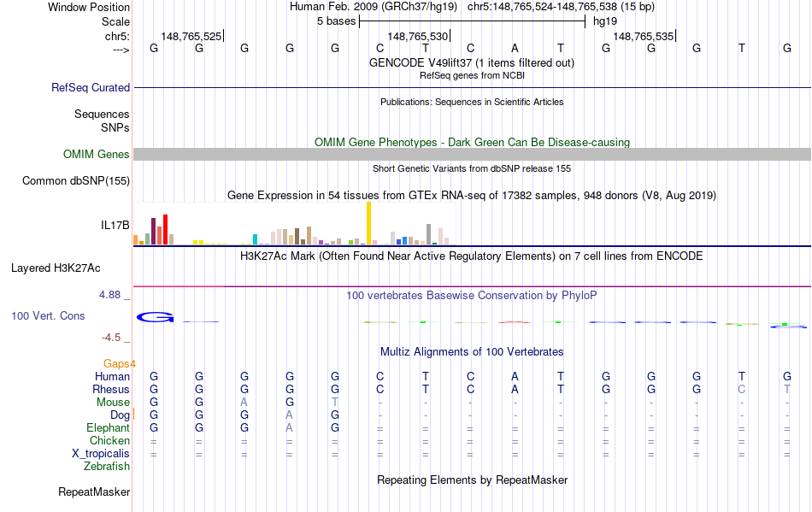The height and width of the screenshot is (512, 812).
Task: Click the large blue G conservation logo
Action: pyautogui.click(x=156, y=317)
